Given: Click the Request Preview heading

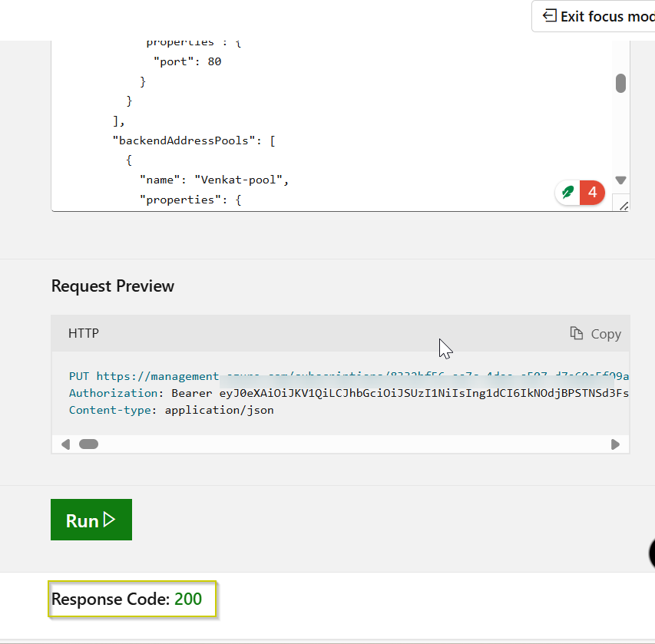Looking at the screenshot, I should pyautogui.click(x=113, y=286).
